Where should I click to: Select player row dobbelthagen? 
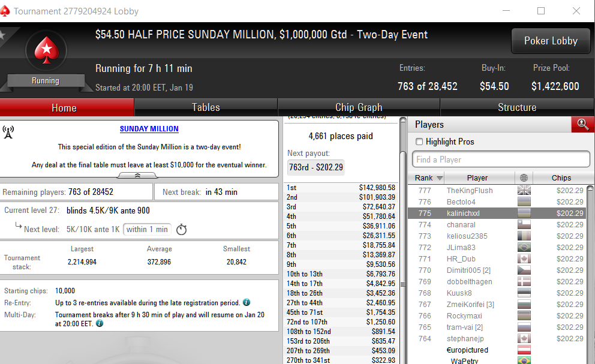click(497, 282)
